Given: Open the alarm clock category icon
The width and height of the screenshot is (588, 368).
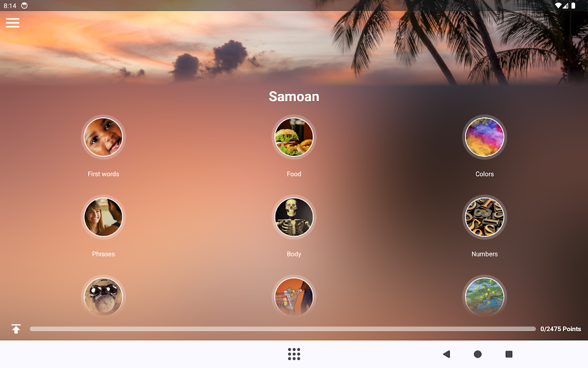Looking at the screenshot, I should click(103, 297).
